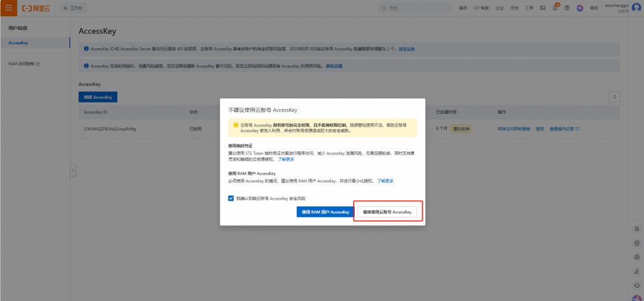Open the orange hamburger main menu

click(x=8, y=8)
